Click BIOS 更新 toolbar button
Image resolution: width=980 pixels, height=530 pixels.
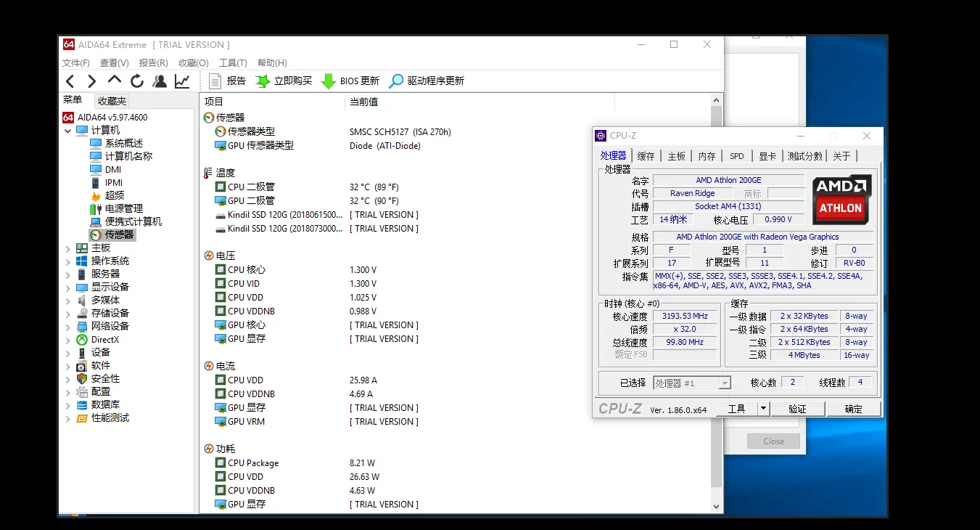[x=350, y=81]
